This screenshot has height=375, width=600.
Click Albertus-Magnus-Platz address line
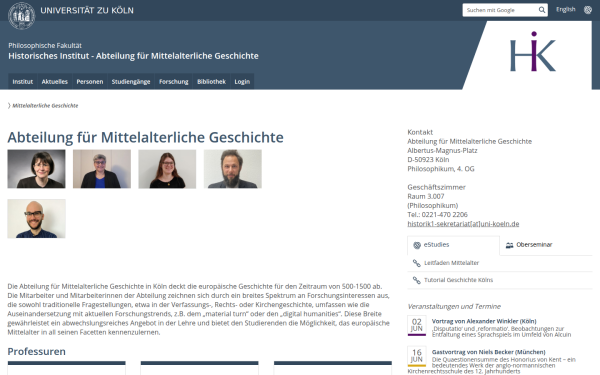click(x=442, y=150)
